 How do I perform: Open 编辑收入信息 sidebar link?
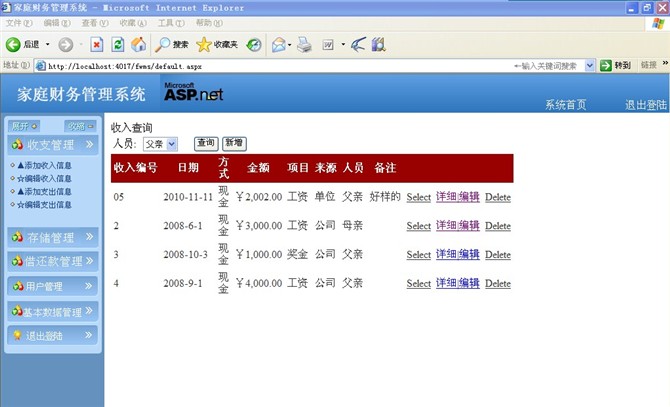pyautogui.click(x=44, y=179)
